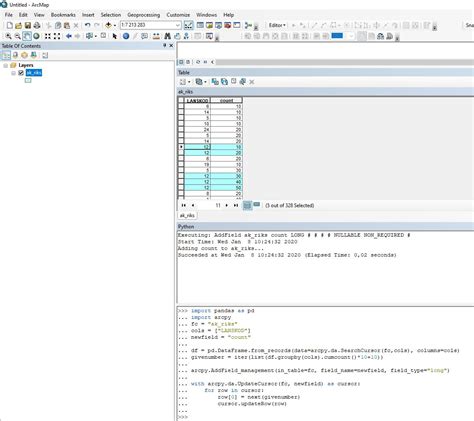Open the Edit menu

(23, 15)
